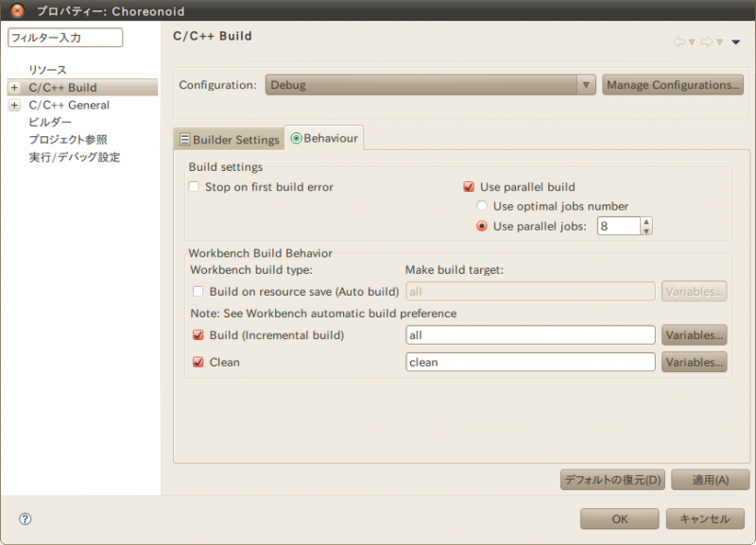Select リソース in the sidebar tree
This screenshot has height=545, width=756.
tap(47, 71)
